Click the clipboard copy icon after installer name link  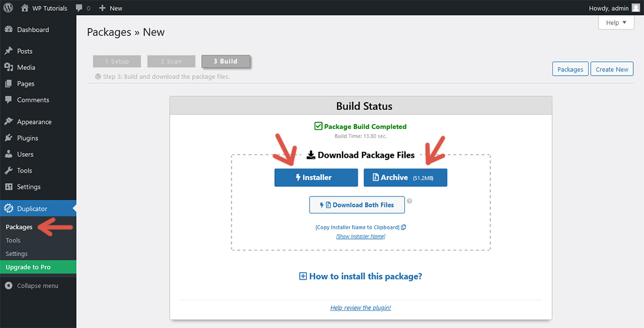[x=404, y=227]
